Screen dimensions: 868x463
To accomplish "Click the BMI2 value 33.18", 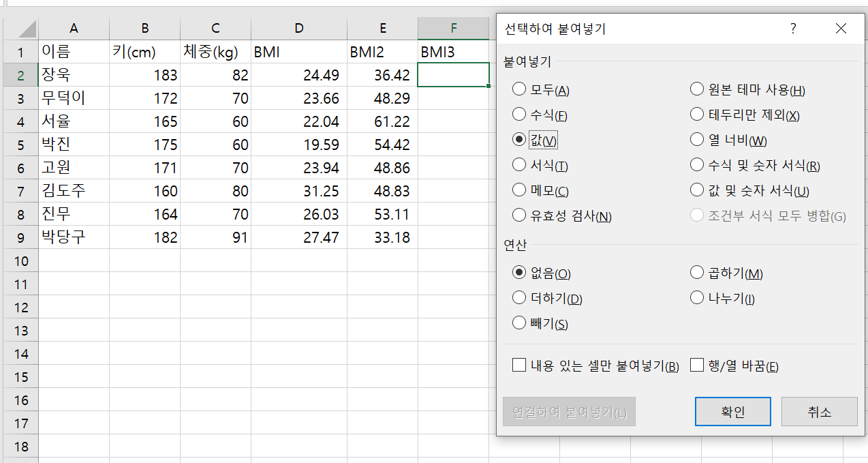I will [383, 237].
